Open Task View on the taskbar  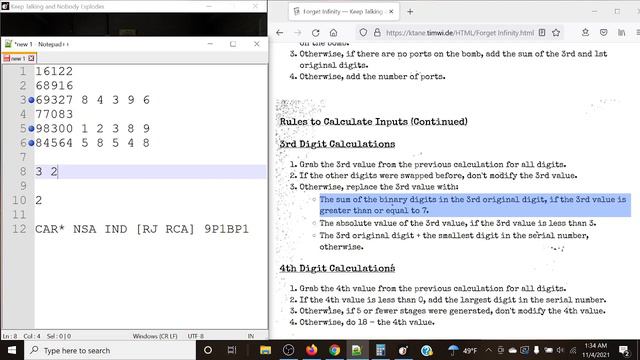click(x=231, y=350)
